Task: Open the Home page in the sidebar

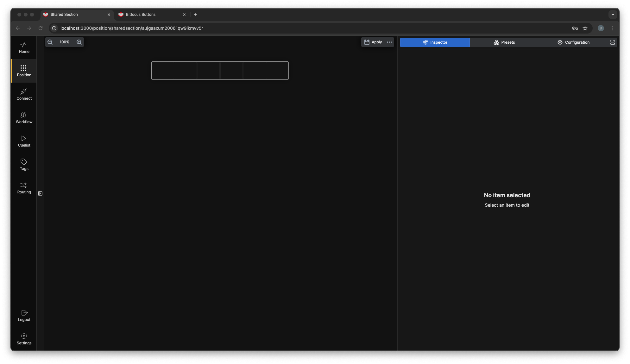Action: click(x=24, y=47)
